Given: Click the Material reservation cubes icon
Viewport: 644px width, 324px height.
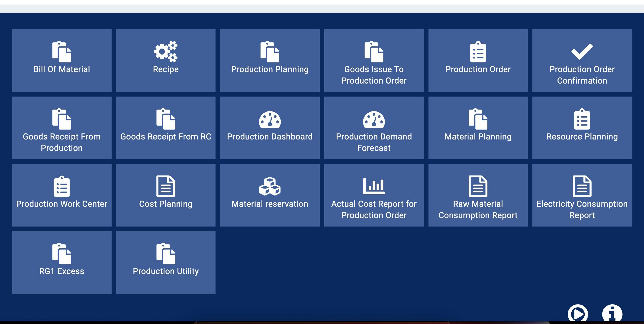Looking at the screenshot, I should pyautogui.click(x=270, y=186).
